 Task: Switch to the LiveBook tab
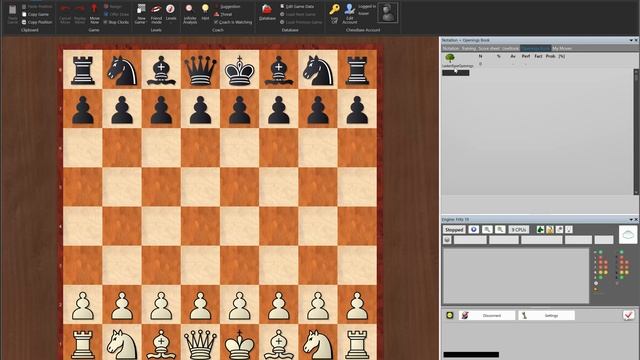point(510,48)
